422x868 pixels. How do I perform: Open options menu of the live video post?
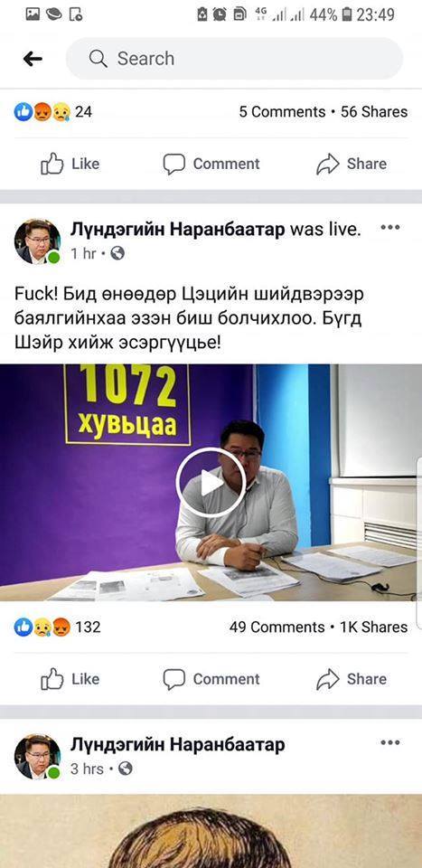coord(390,228)
